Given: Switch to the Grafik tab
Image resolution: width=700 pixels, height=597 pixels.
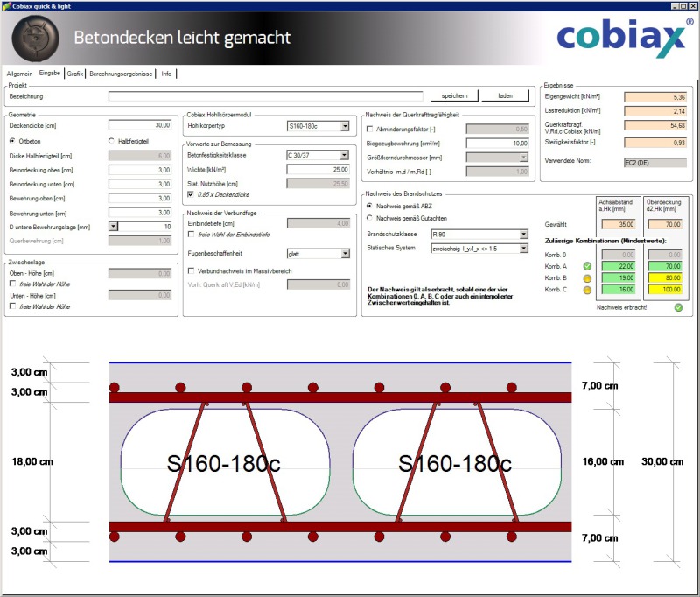Looking at the screenshot, I should (x=75, y=74).
